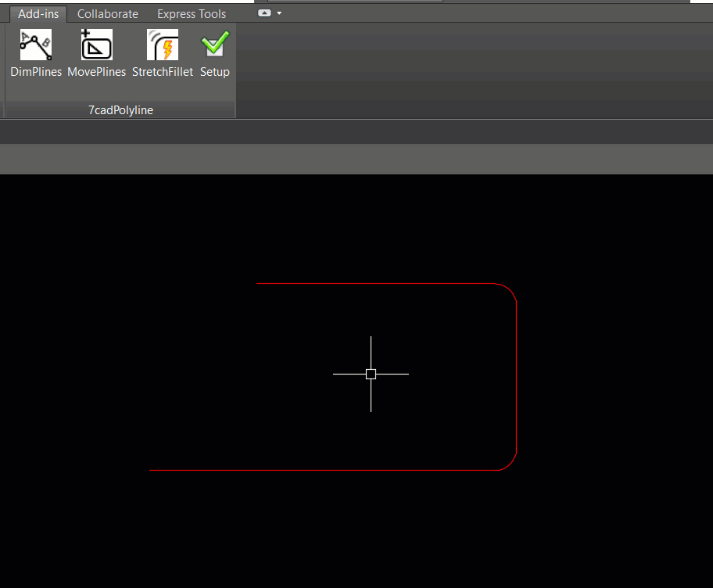The height and width of the screenshot is (588, 713).
Task: Open the 7cadPolyline Setup
Action: (215, 52)
